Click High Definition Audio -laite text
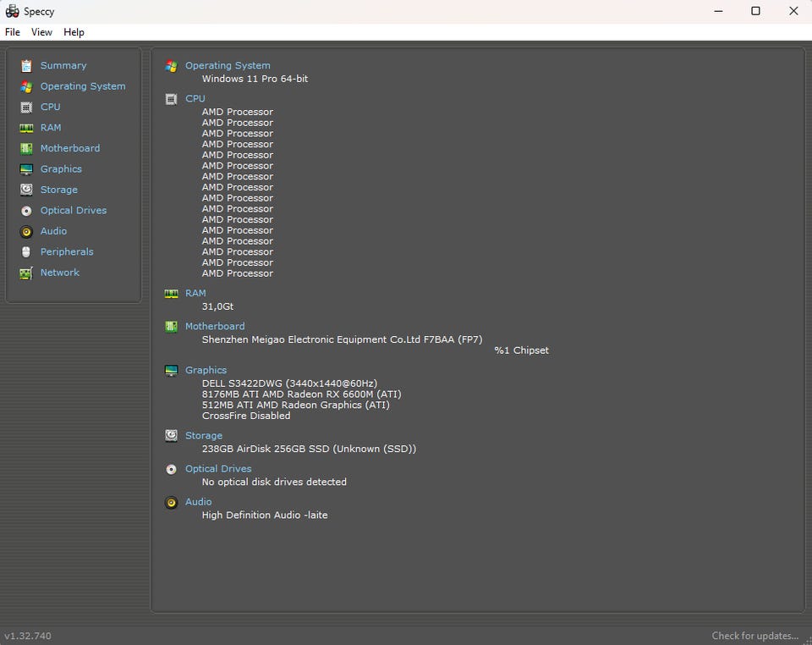This screenshot has width=812, height=645. point(265,515)
